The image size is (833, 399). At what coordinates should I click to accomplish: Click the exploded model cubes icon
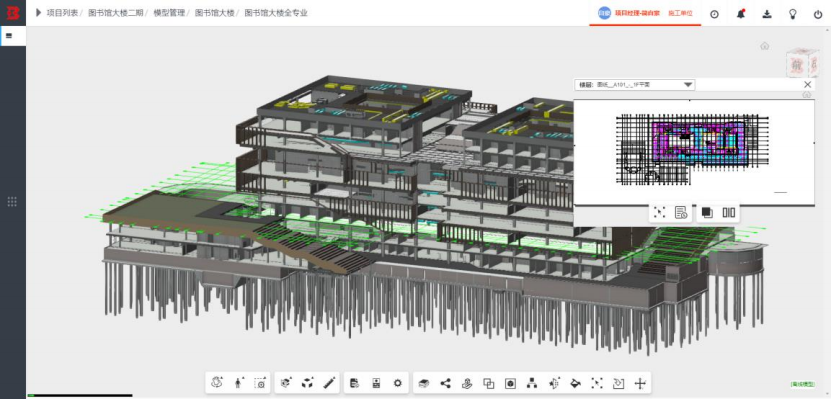[308, 383]
